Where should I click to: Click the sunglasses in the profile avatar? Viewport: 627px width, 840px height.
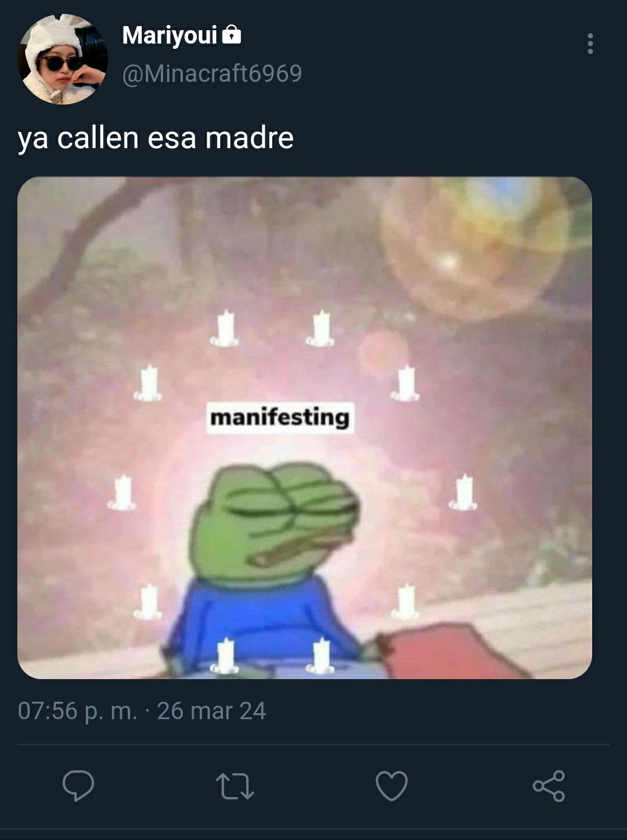(60, 62)
